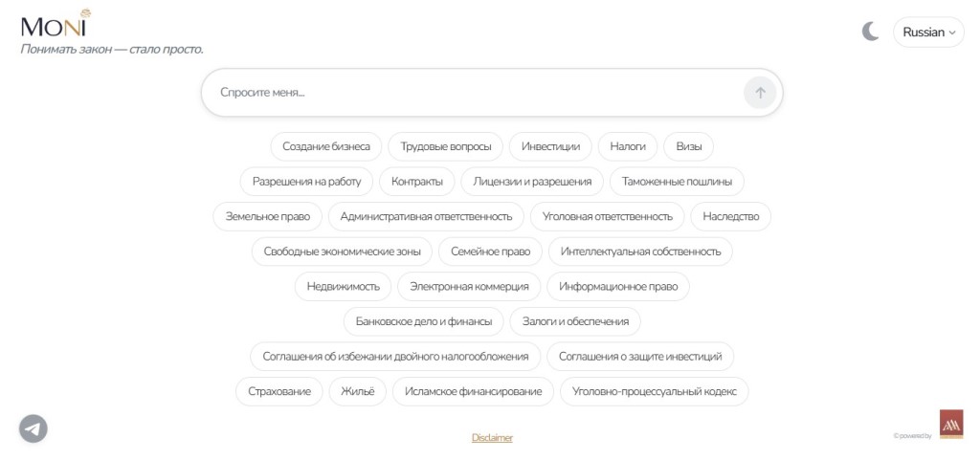Screen dimensions: 980x460
Task: Select the 'Таможенные пошлины' chip
Action: coord(677,182)
